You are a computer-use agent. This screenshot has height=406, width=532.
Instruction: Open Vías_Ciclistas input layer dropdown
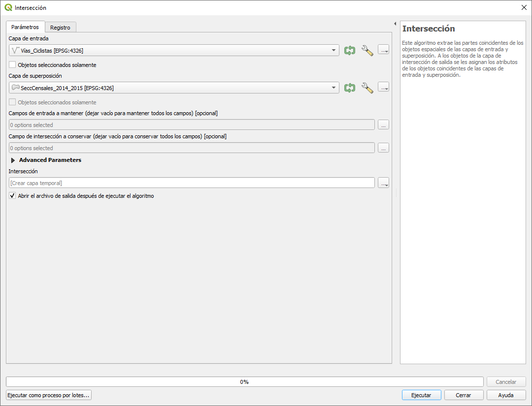point(174,51)
